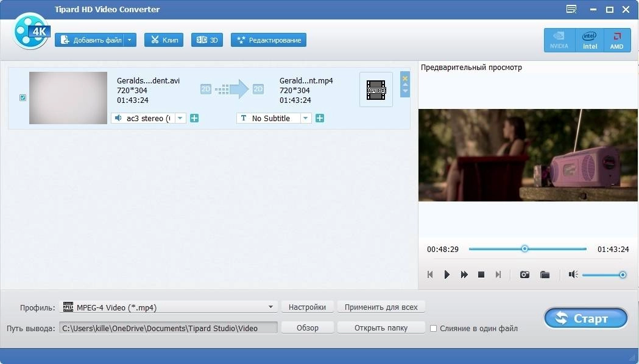The image size is (639, 364).
Task: Remove the file with the orange X icon
Action: pyautogui.click(x=405, y=78)
